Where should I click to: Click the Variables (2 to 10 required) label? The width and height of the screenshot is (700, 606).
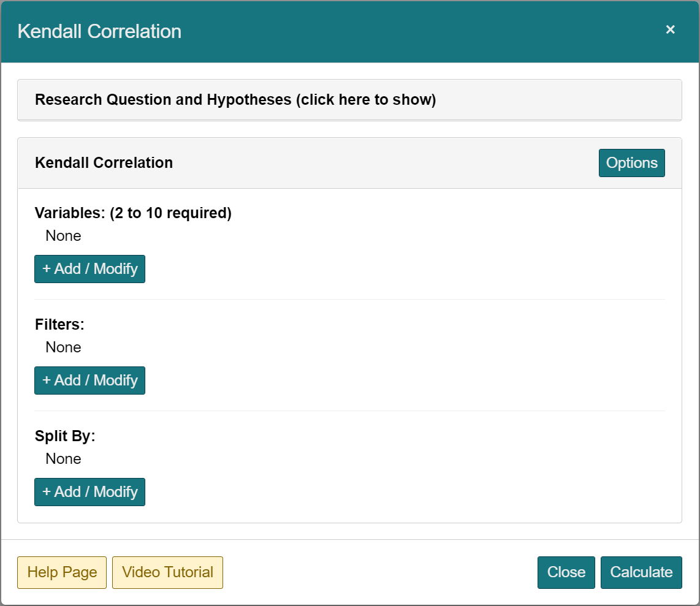pyautogui.click(x=133, y=213)
